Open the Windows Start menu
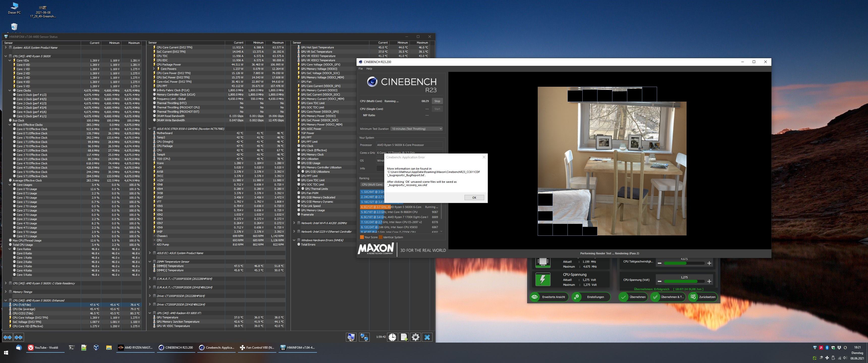868x363 pixels. click(6, 353)
